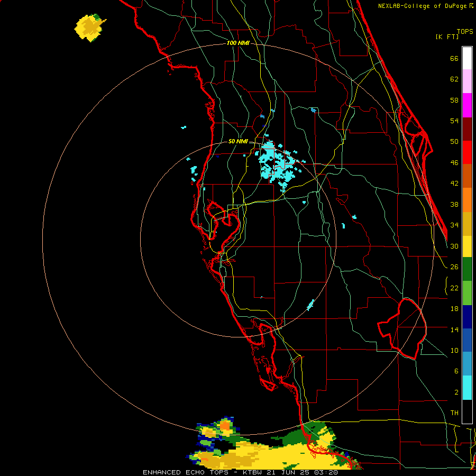476x476 pixels.
Task: Click the 14 value on the scale
Action: (x=454, y=329)
